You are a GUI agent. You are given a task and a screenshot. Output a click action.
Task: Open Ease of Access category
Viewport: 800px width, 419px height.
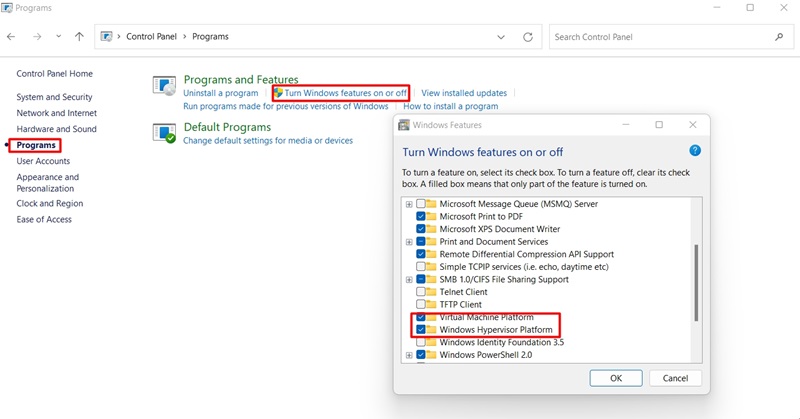(44, 219)
